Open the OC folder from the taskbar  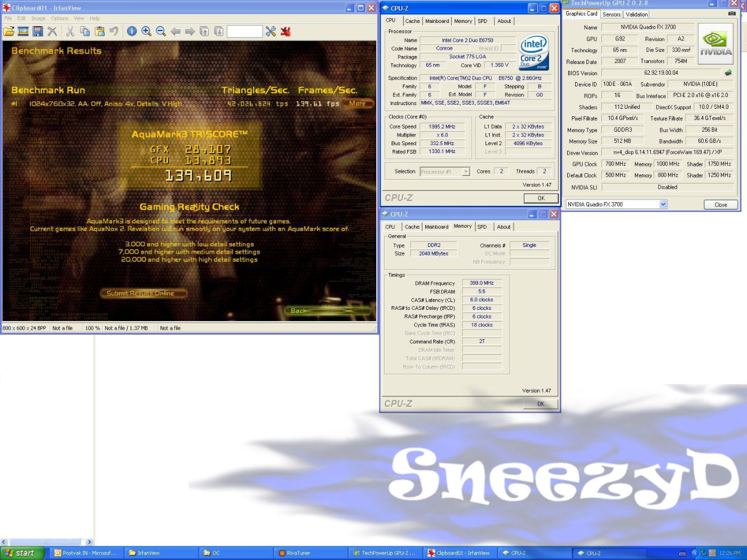point(236,553)
